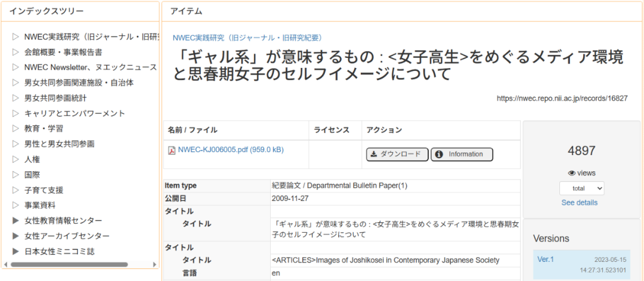Select 会館概要・事業報告書 in index tree
This screenshot has height=281, width=644.
point(63,52)
